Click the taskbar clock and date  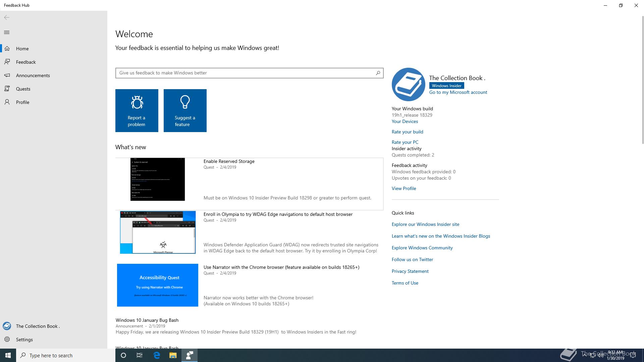click(x=615, y=355)
